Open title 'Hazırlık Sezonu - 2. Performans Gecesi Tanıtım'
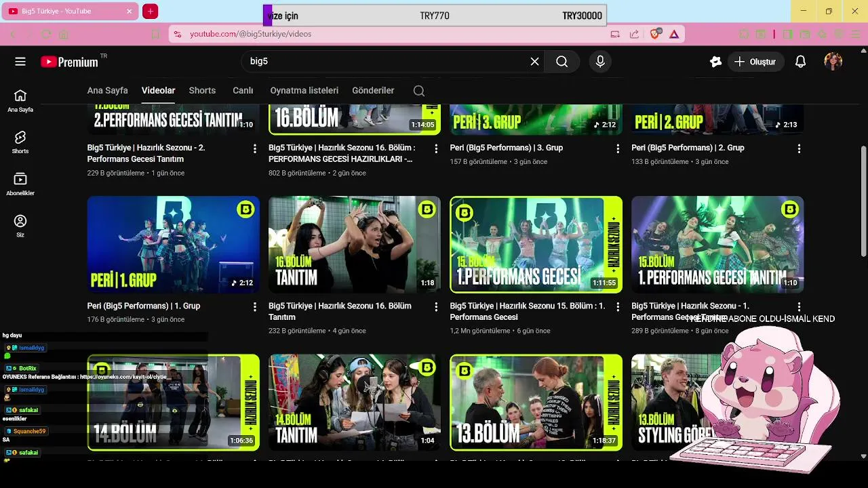Screen dimensions: 868x488 [x=146, y=153]
